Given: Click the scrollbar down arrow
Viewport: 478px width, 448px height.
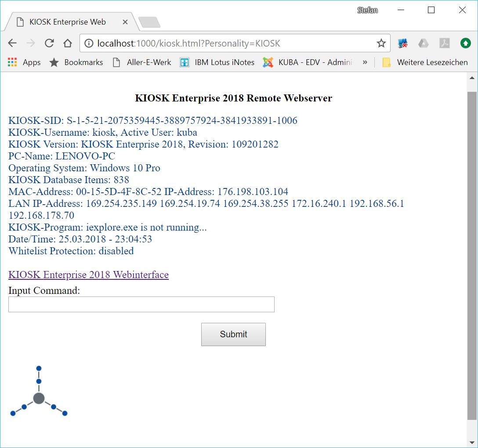Looking at the screenshot, I should [x=472, y=443].
